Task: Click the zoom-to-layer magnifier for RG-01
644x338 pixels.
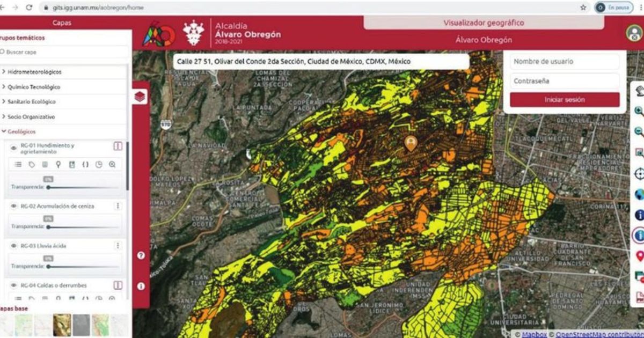Action: pyautogui.click(x=112, y=165)
